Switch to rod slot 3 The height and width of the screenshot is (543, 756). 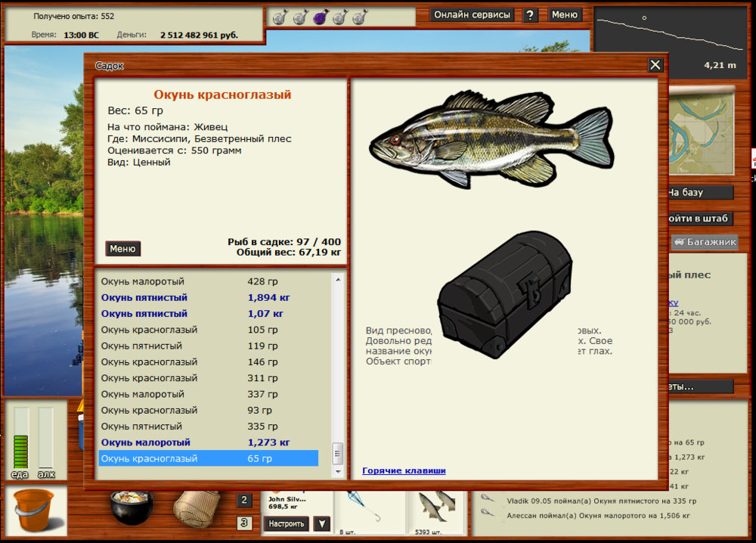244,523
